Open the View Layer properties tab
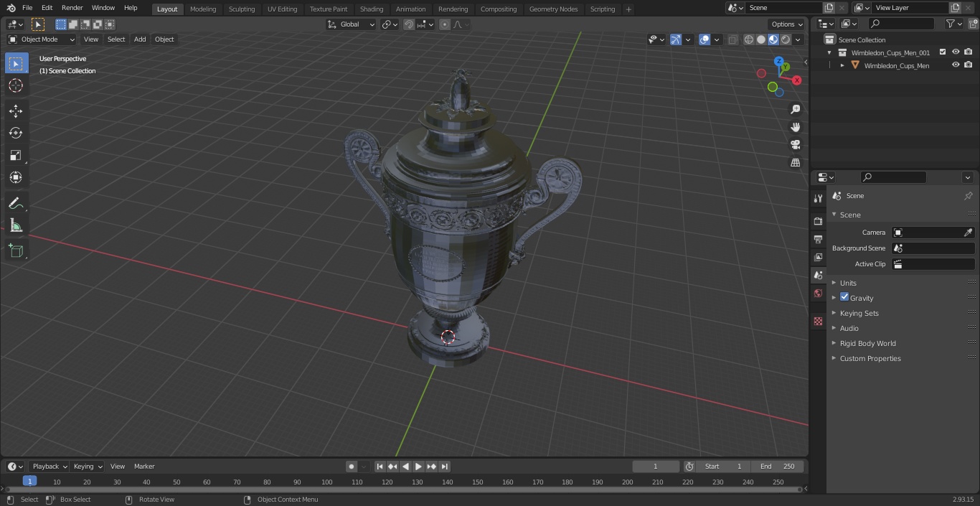 click(x=818, y=257)
